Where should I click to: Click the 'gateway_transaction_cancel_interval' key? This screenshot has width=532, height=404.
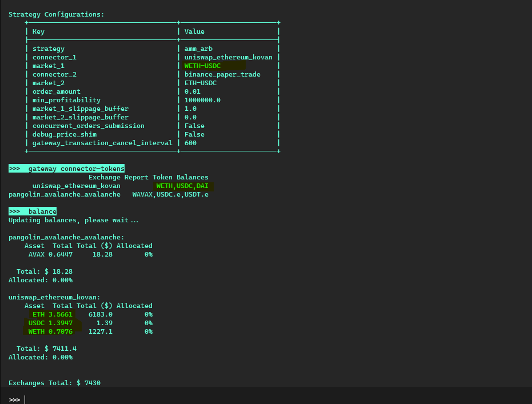102,143
